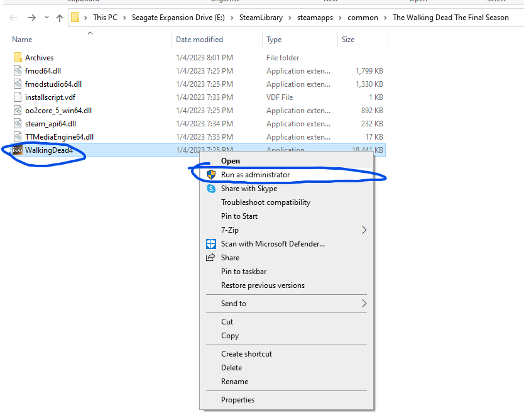This screenshot has height=420, width=524.
Task: Click the Forward navigation arrow
Action: coord(32,18)
